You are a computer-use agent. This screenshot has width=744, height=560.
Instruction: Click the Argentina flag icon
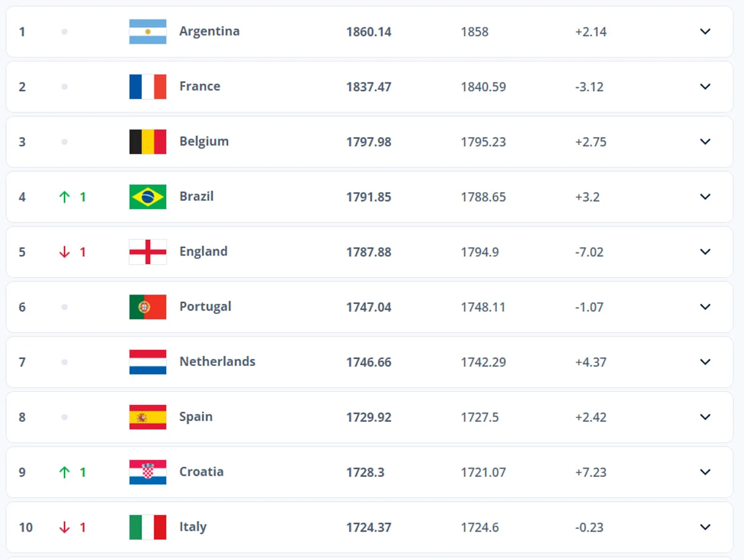pyautogui.click(x=148, y=32)
